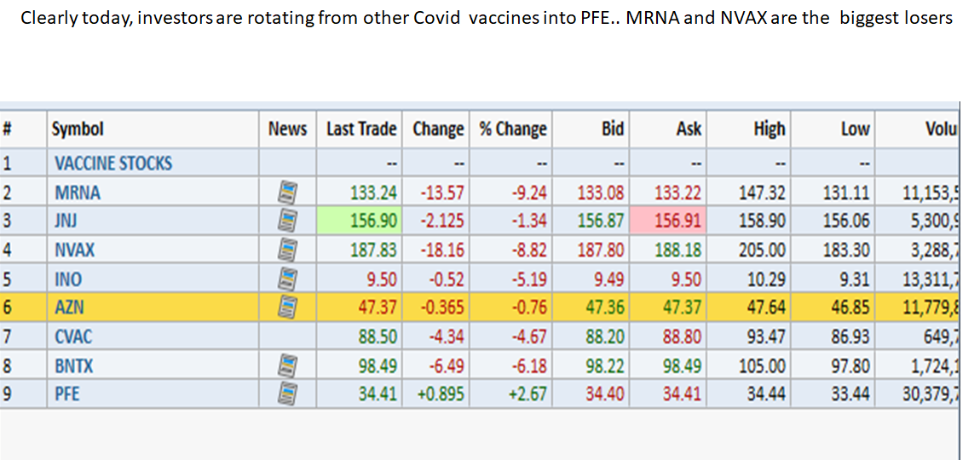Click the % Change column header
This screenshot has height=460, width=980.
pos(512,129)
